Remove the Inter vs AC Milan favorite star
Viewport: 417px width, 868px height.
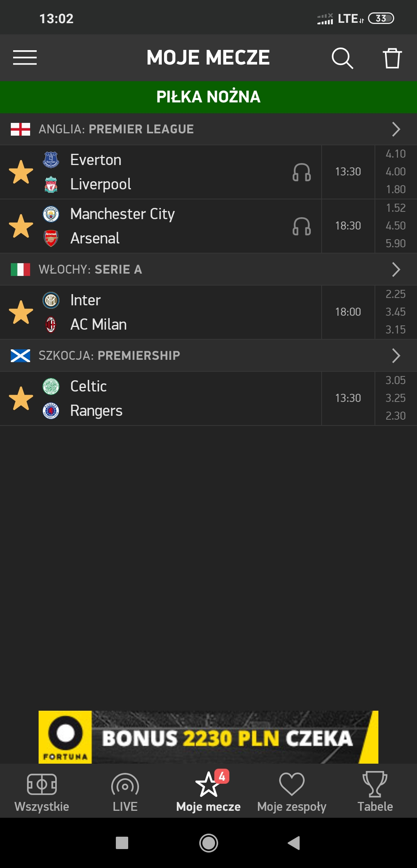coord(21,312)
